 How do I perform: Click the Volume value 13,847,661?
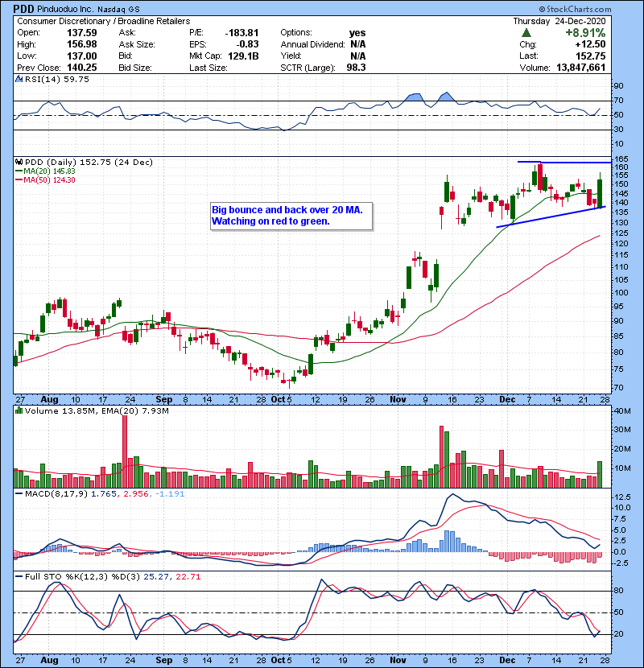pyautogui.click(x=580, y=68)
